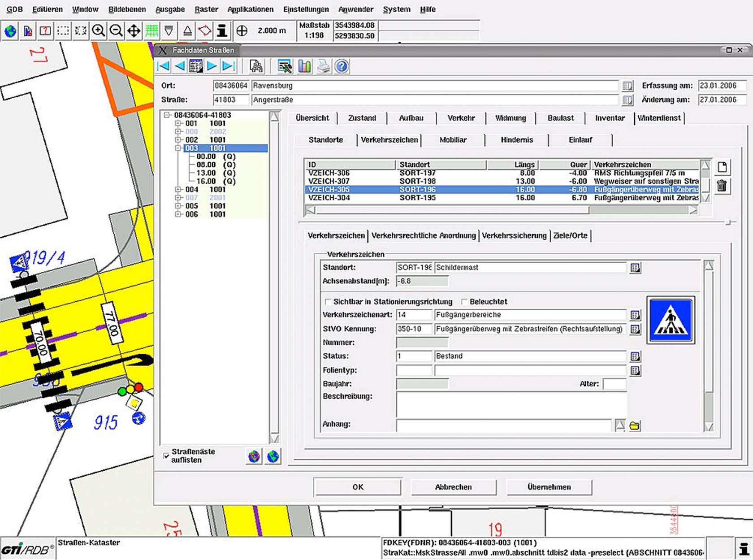This screenshot has width=753, height=560.
Task: Switch to the Winterdienst tab
Action: [x=659, y=118]
